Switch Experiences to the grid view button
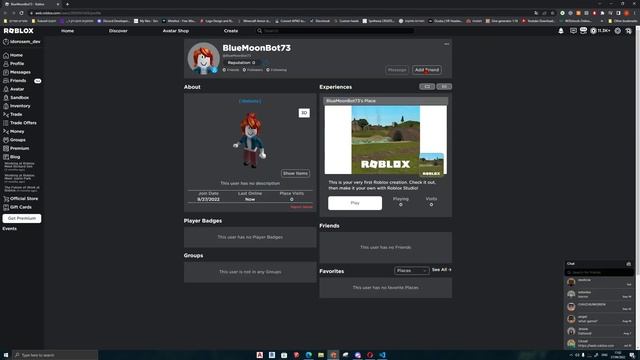The height and width of the screenshot is (360, 640). pos(444,87)
